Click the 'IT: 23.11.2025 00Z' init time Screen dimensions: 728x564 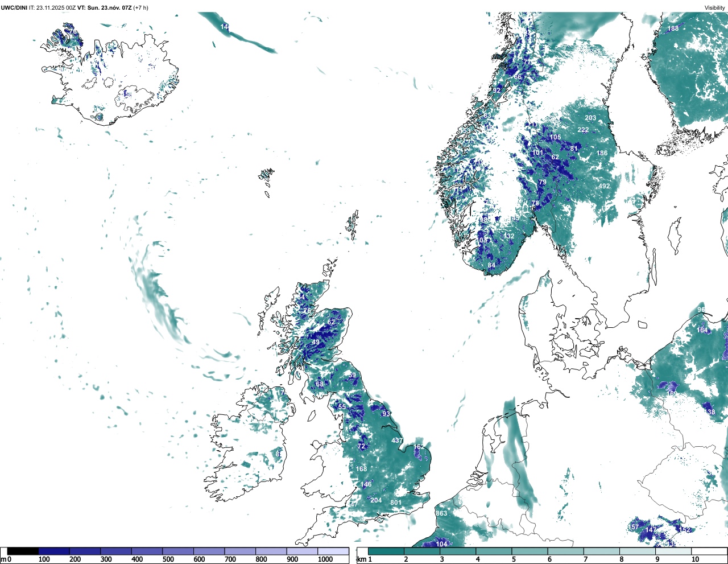(x=52, y=7)
